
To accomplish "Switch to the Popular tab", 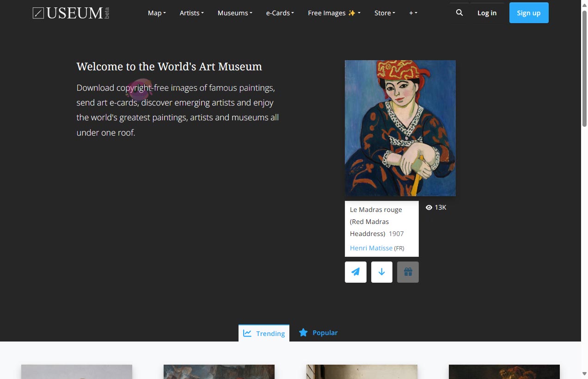I will pos(325,332).
